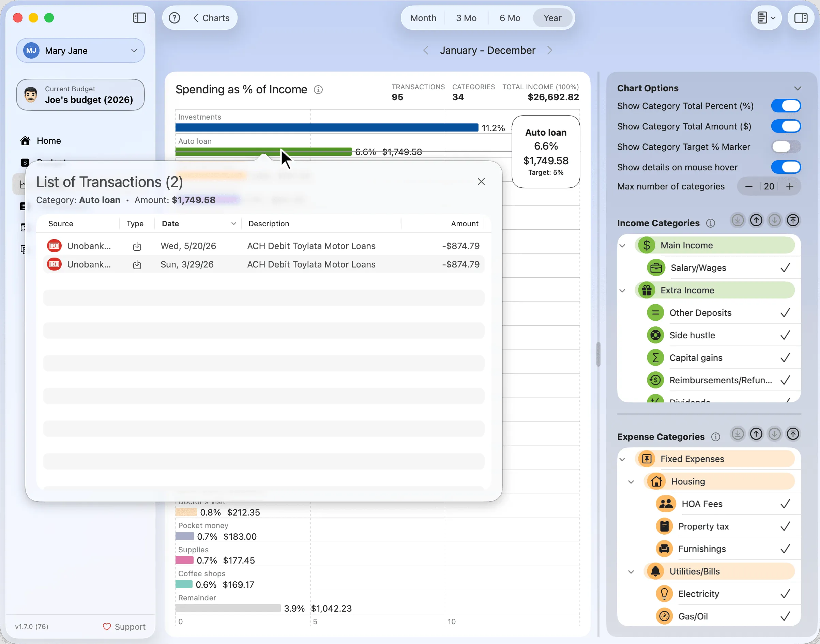Select the 6 Mo time range tab

pyautogui.click(x=510, y=18)
